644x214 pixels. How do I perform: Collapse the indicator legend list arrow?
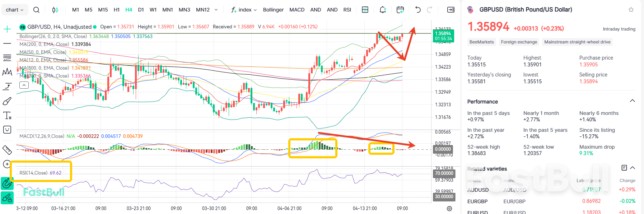point(24,85)
